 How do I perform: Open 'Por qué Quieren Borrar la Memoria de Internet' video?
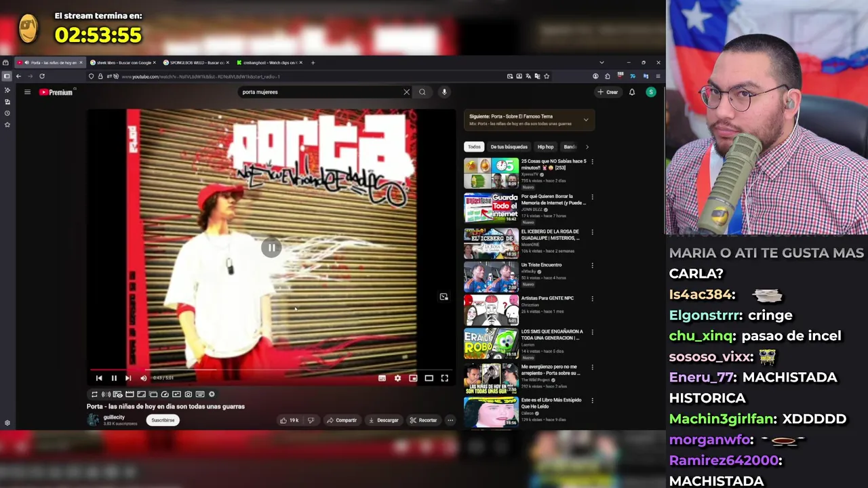pyautogui.click(x=491, y=208)
